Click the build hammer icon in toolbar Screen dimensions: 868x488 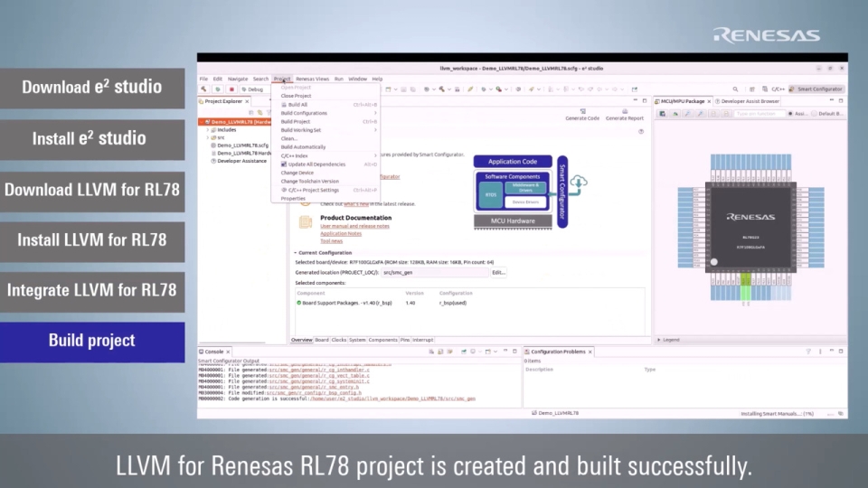pos(204,89)
